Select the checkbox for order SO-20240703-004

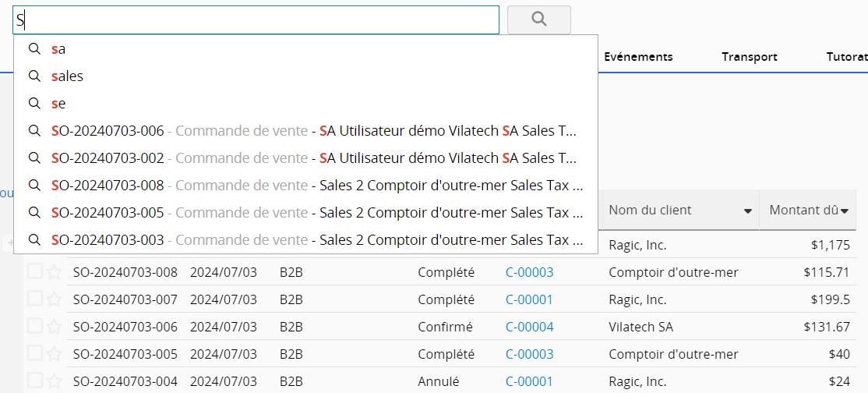tap(34, 381)
